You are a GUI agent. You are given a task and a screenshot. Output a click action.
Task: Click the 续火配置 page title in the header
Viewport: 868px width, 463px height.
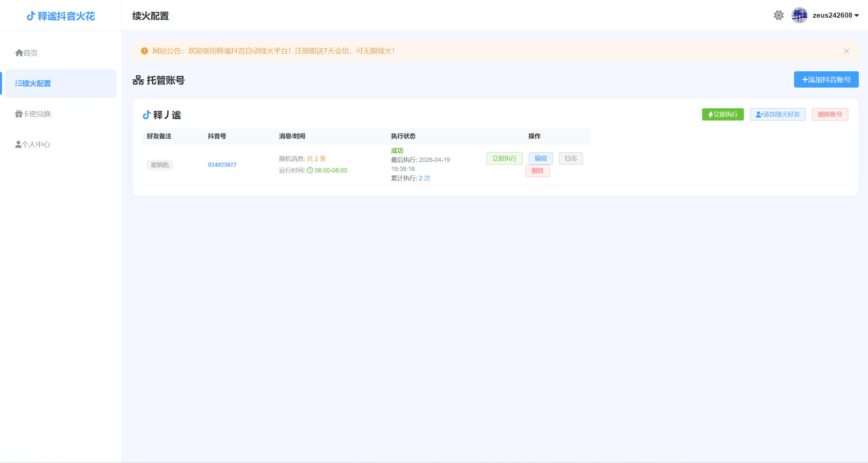point(150,16)
